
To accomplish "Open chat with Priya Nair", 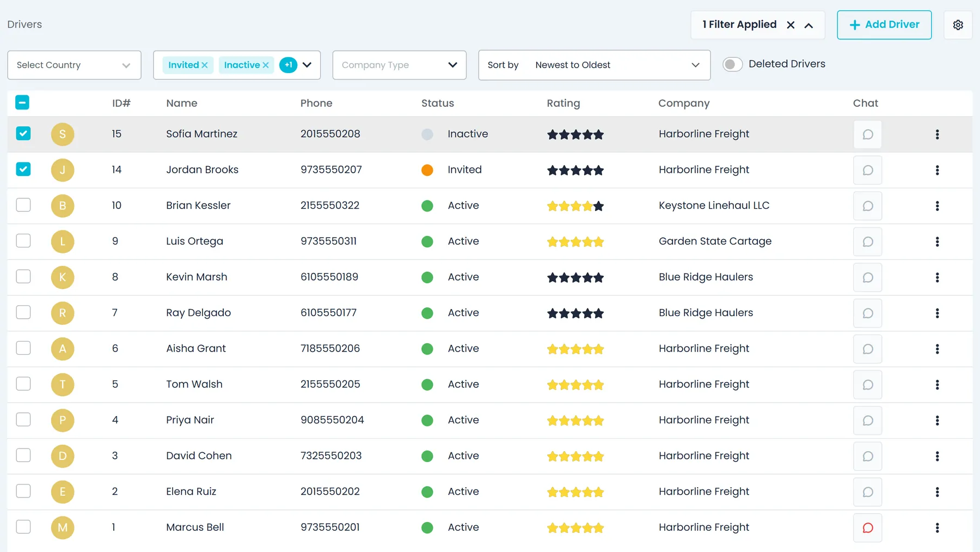I will coord(867,421).
